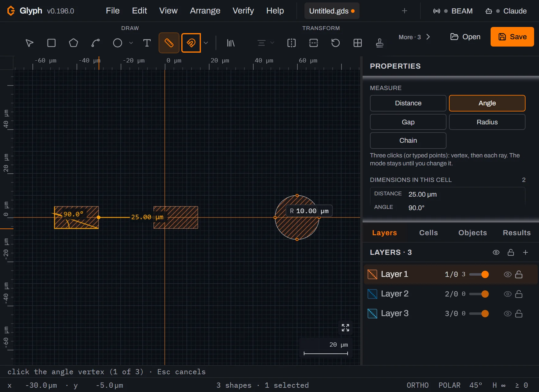Click the flip horizontal transform icon

pos(292,43)
